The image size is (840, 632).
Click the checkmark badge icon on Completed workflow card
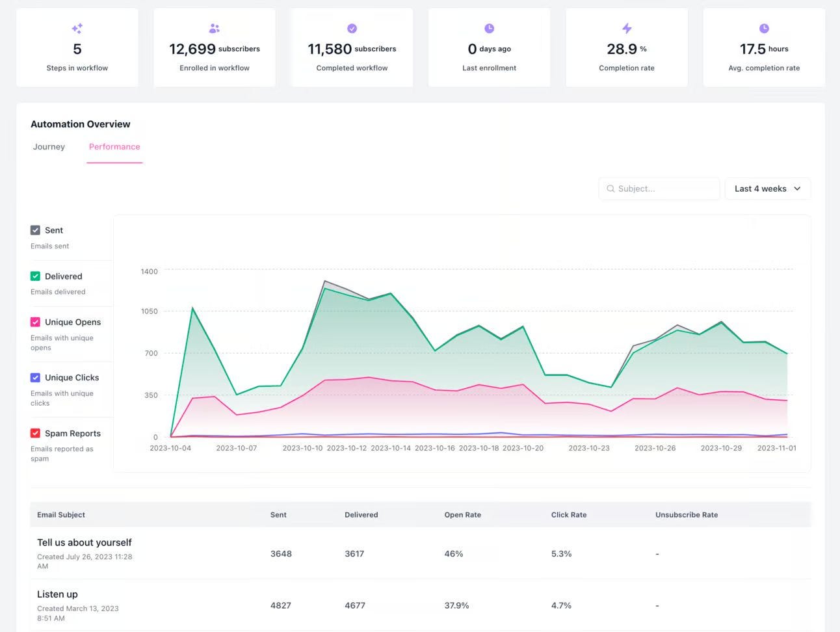352,28
